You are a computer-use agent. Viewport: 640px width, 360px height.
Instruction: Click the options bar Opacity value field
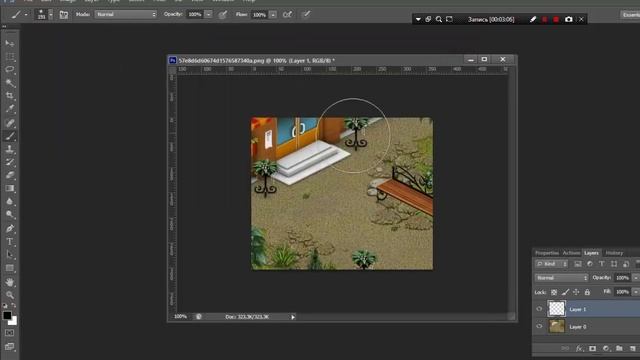pyautogui.click(x=195, y=15)
